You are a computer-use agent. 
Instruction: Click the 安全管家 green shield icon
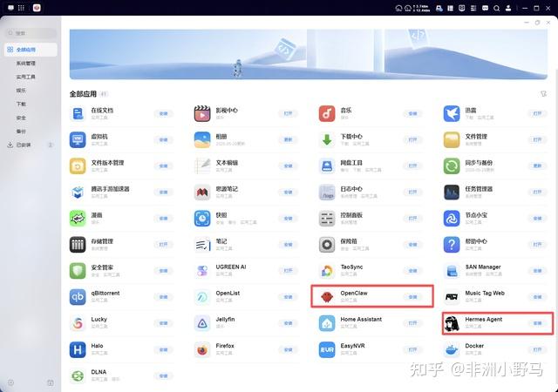[x=78, y=271]
